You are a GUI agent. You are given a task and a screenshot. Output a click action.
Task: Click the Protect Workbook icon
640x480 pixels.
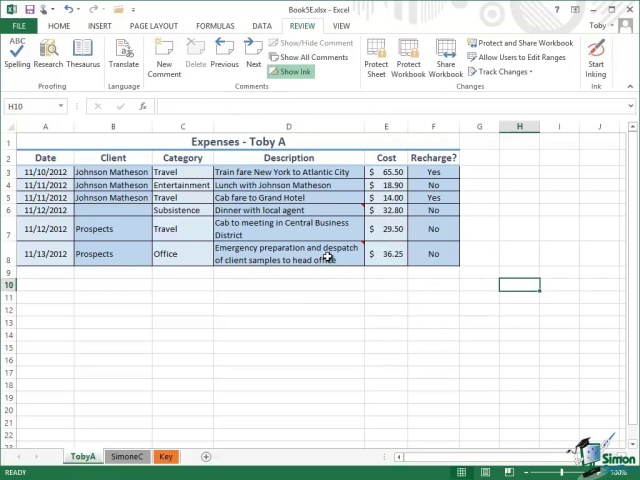(408, 57)
